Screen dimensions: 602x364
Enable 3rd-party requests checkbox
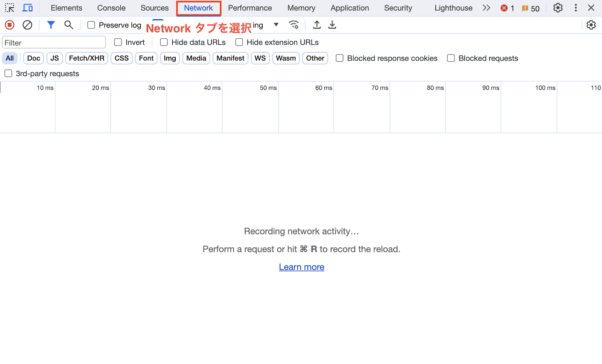[8, 73]
